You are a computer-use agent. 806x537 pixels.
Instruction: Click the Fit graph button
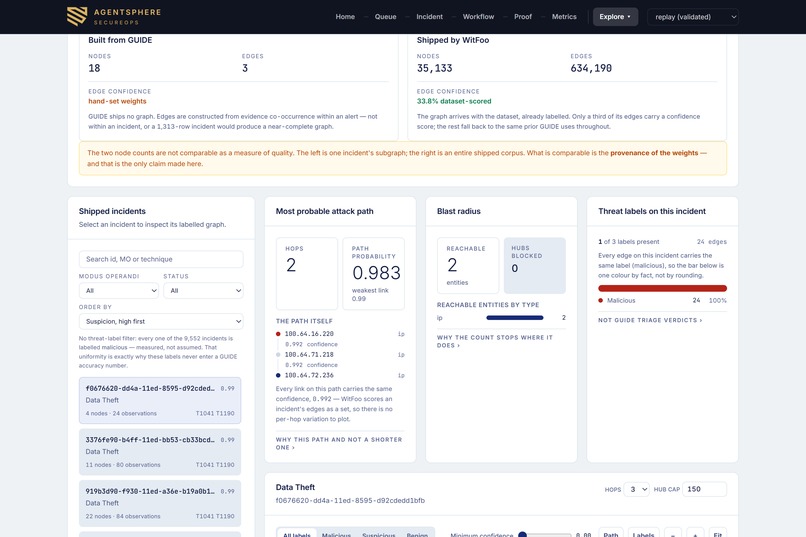tap(718, 534)
